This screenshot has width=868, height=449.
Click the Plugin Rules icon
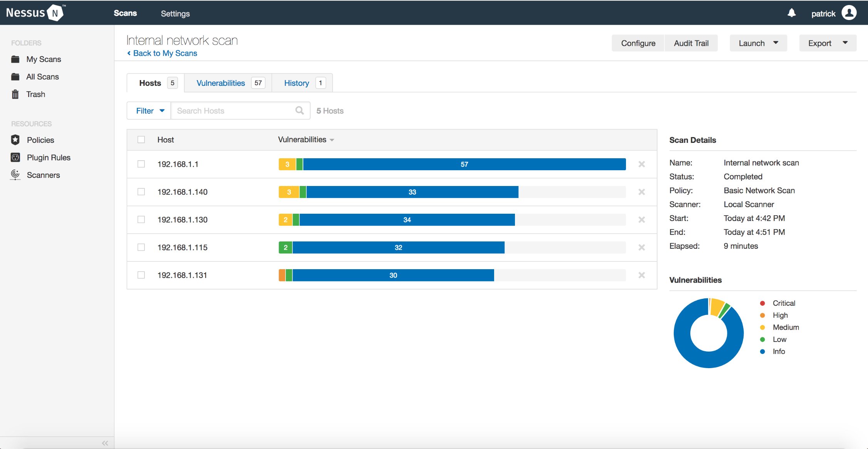[x=15, y=157]
